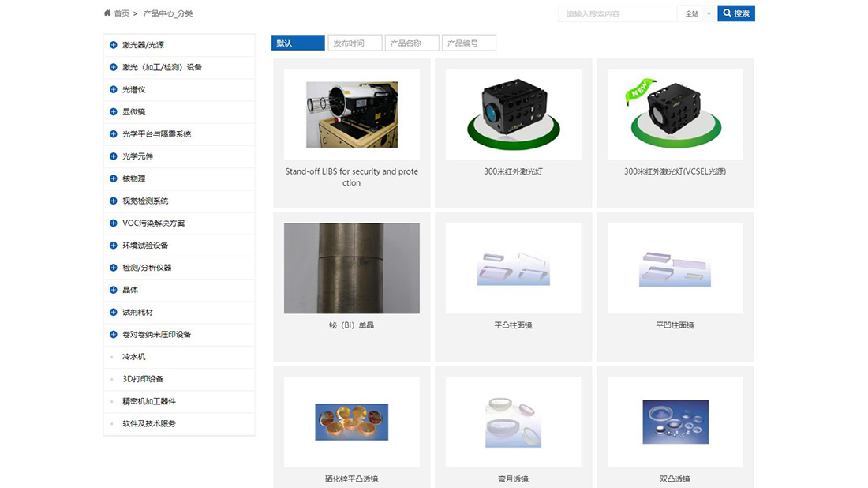Open 晶体 category link
The image size is (868, 488).
click(130, 290)
